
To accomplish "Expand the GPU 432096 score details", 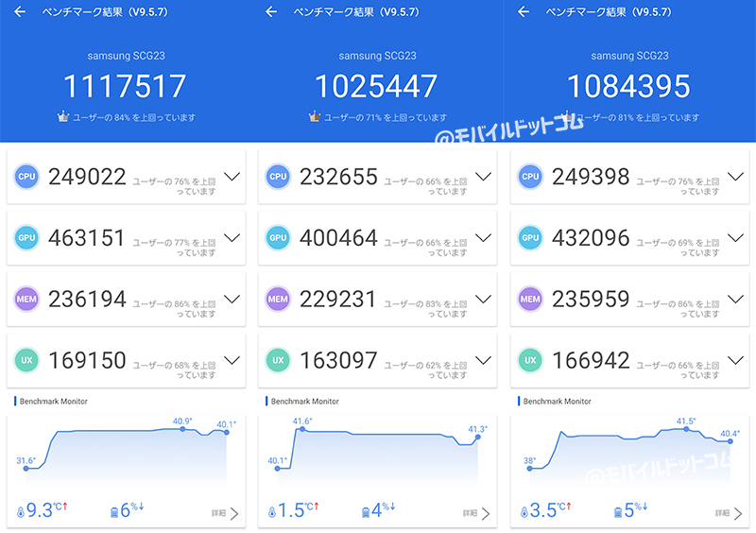I will click(735, 238).
